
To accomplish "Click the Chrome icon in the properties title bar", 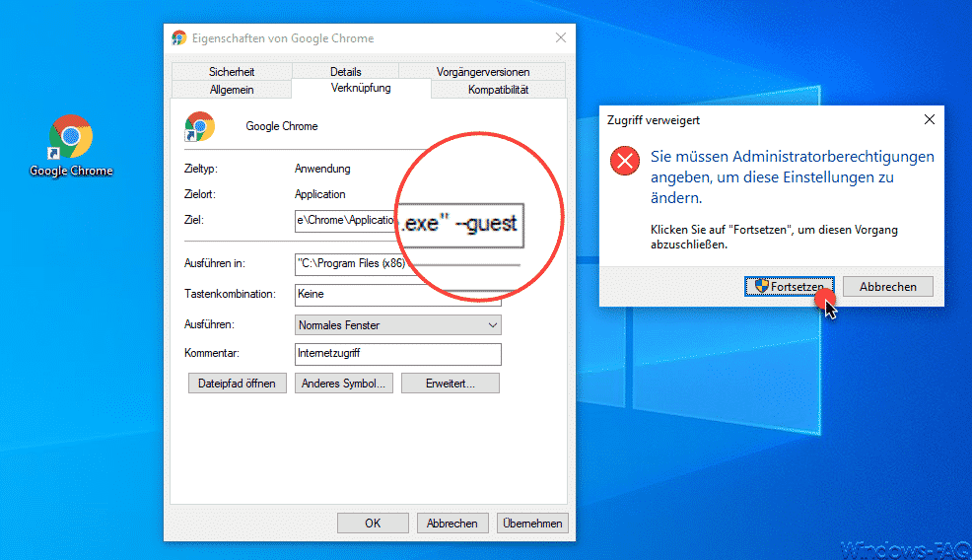I will click(179, 38).
